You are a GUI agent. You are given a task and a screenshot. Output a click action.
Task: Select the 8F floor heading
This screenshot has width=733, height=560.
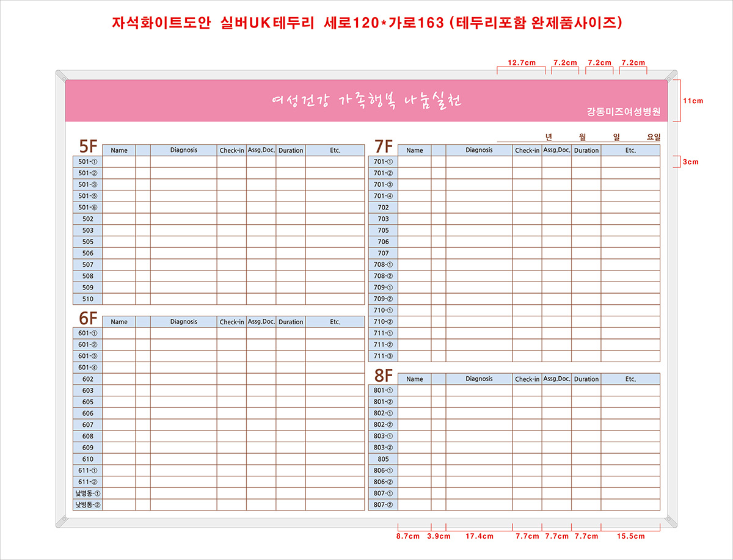(x=384, y=375)
